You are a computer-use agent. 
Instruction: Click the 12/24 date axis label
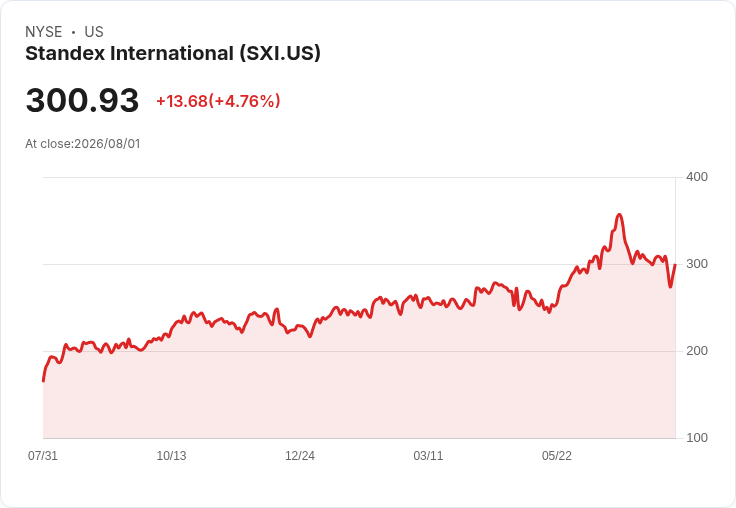(x=300, y=456)
